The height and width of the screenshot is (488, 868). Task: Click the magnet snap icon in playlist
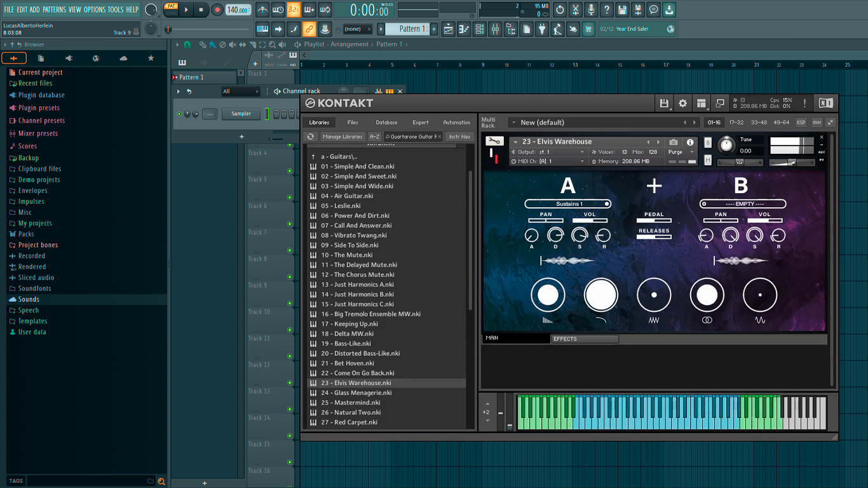[x=187, y=44]
